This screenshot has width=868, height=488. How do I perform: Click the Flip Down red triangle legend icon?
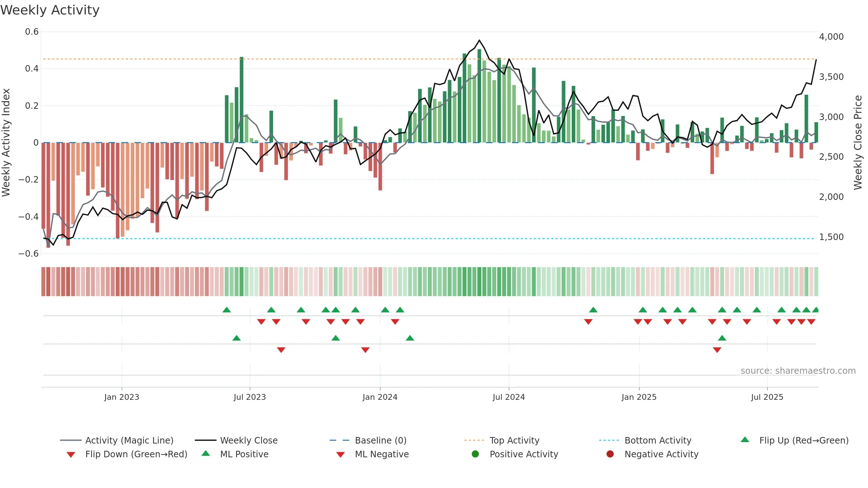(71, 455)
